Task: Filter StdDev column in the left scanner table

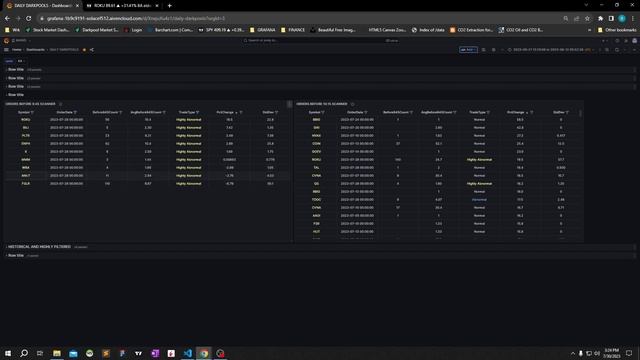Action: coord(276,112)
